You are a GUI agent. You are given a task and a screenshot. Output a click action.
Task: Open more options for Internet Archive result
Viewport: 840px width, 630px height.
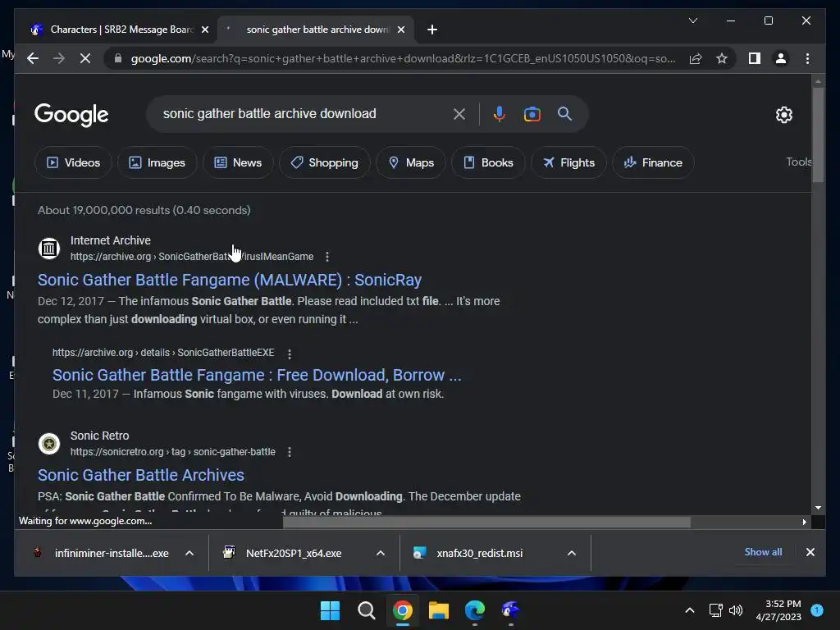click(x=326, y=257)
